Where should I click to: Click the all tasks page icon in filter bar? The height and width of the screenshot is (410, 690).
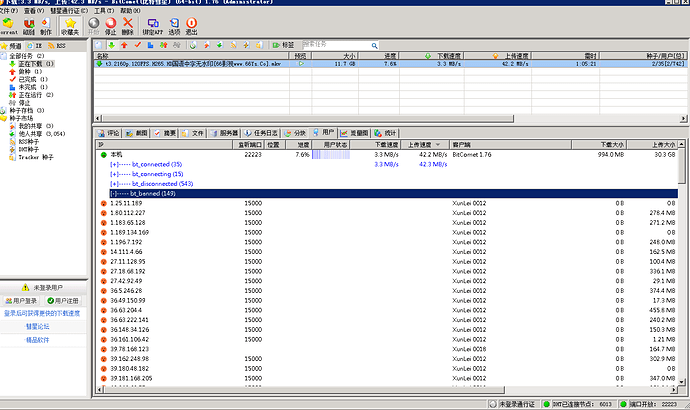[99, 45]
